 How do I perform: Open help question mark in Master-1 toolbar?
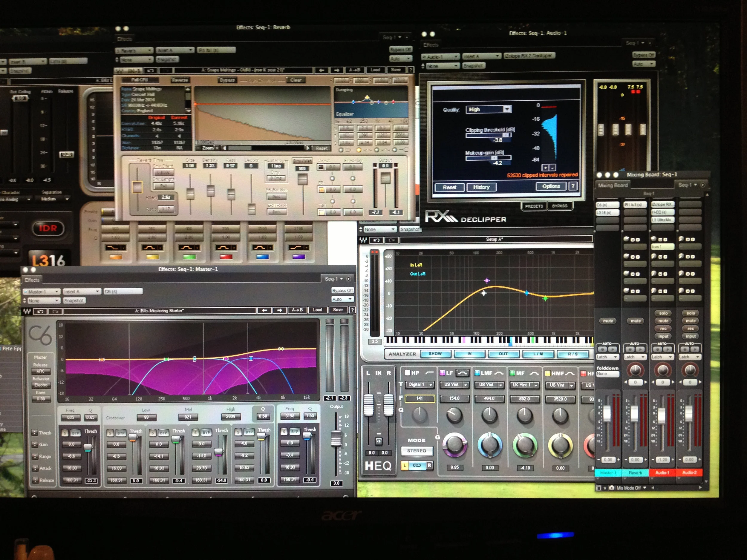coord(352,310)
